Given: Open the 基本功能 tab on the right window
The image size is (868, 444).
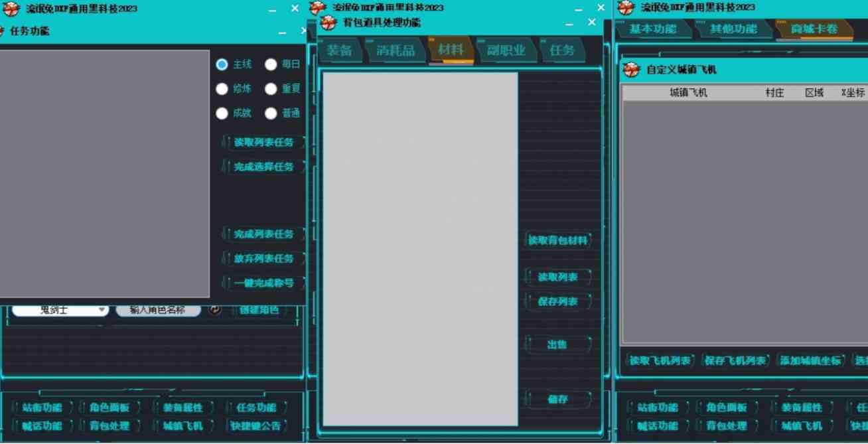Looking at the screenshot, I should [x=654, y=29].
